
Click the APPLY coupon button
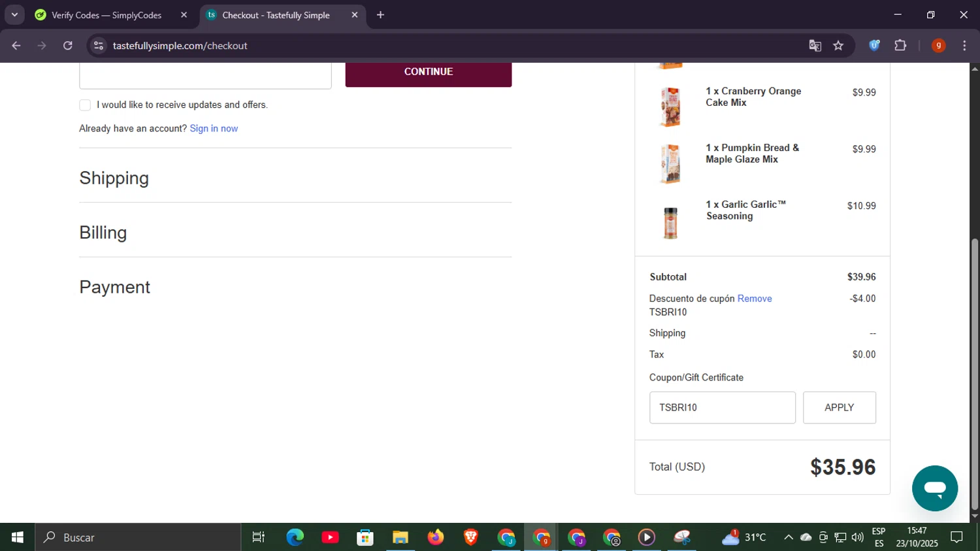[840, 408]
